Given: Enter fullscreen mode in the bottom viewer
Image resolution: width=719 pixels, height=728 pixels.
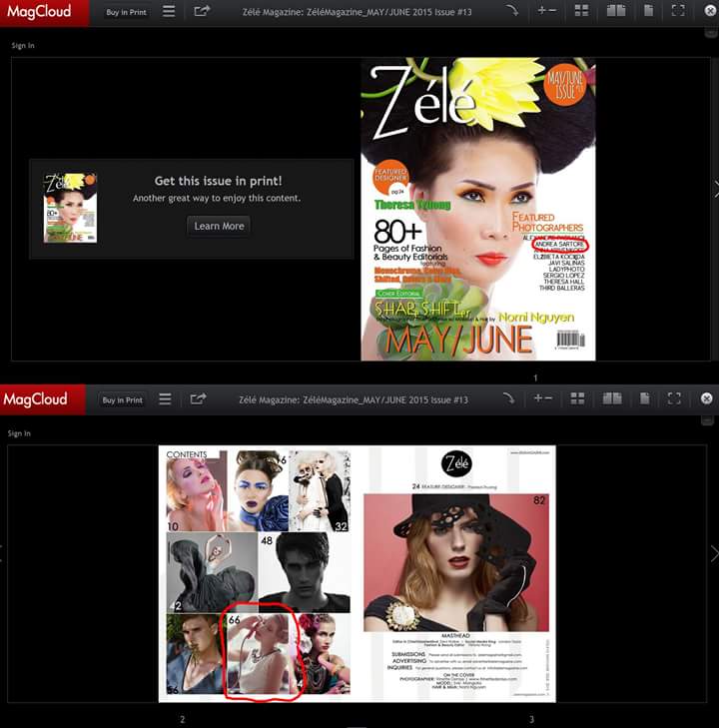Looking at the screenshot, I should (x=674, y=398).
